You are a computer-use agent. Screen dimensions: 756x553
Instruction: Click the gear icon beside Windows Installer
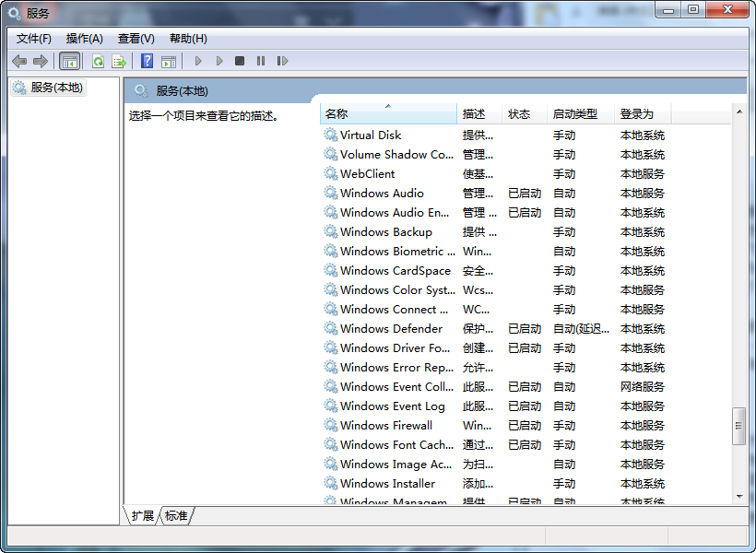(330, 483)
